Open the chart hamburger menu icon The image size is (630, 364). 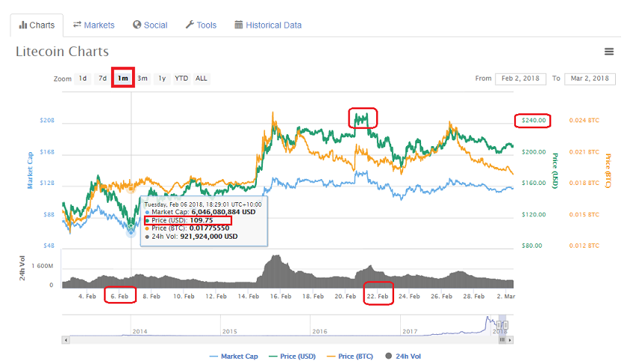[609, 51]
